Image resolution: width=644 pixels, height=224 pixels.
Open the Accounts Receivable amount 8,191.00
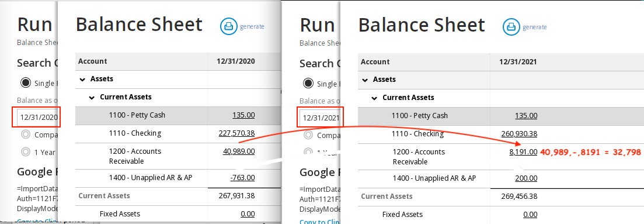pyautogui.click(x=523, y=151)
